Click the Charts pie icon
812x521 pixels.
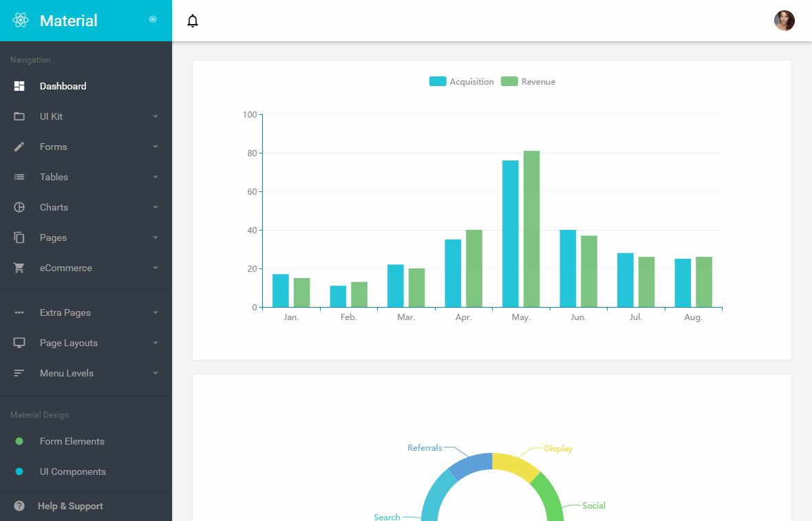[x=19, y=207]
